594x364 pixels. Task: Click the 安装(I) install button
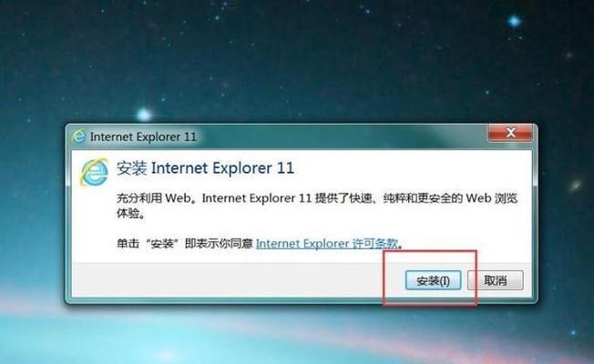point(433,280)
